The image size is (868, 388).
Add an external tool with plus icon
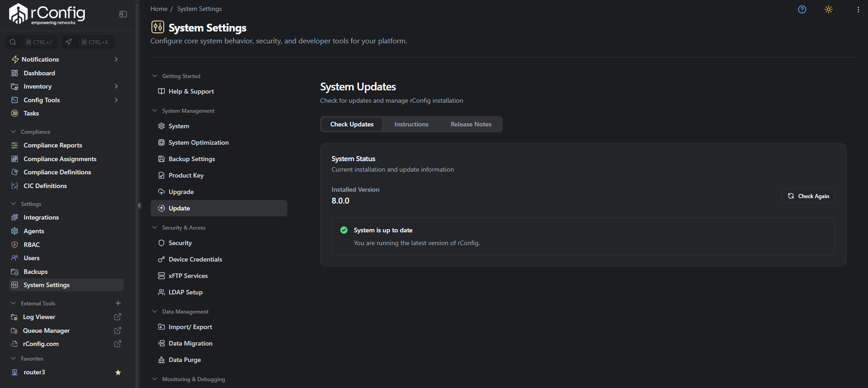118,303
